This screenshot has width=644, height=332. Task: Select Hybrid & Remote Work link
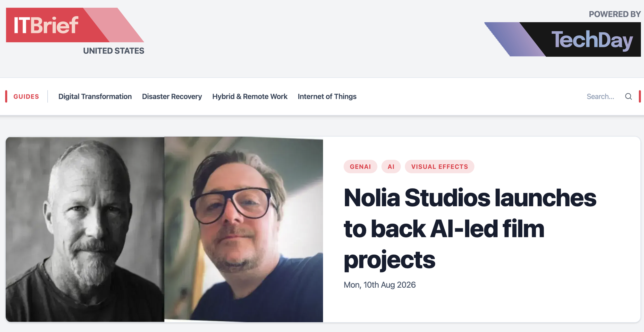pyautogui.click(x=250, y=96)
